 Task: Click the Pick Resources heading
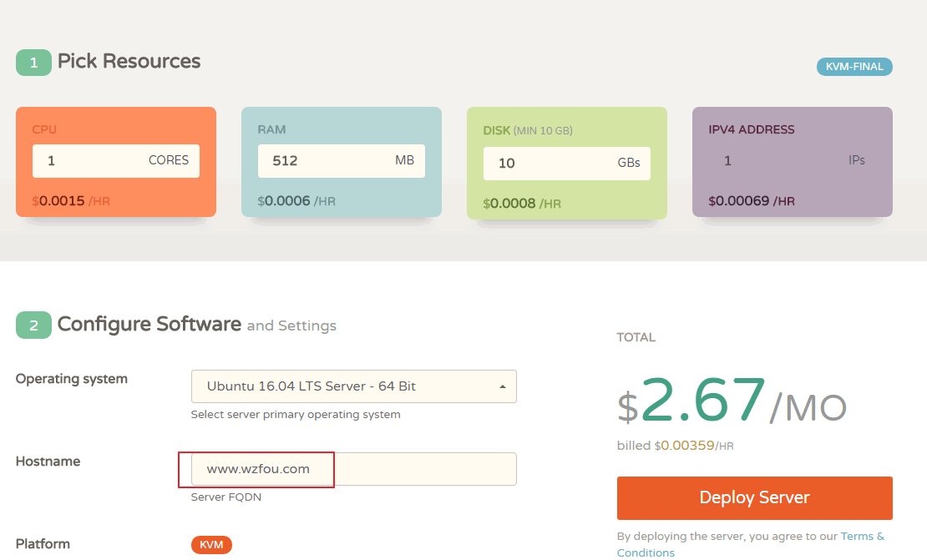(129, 62)
